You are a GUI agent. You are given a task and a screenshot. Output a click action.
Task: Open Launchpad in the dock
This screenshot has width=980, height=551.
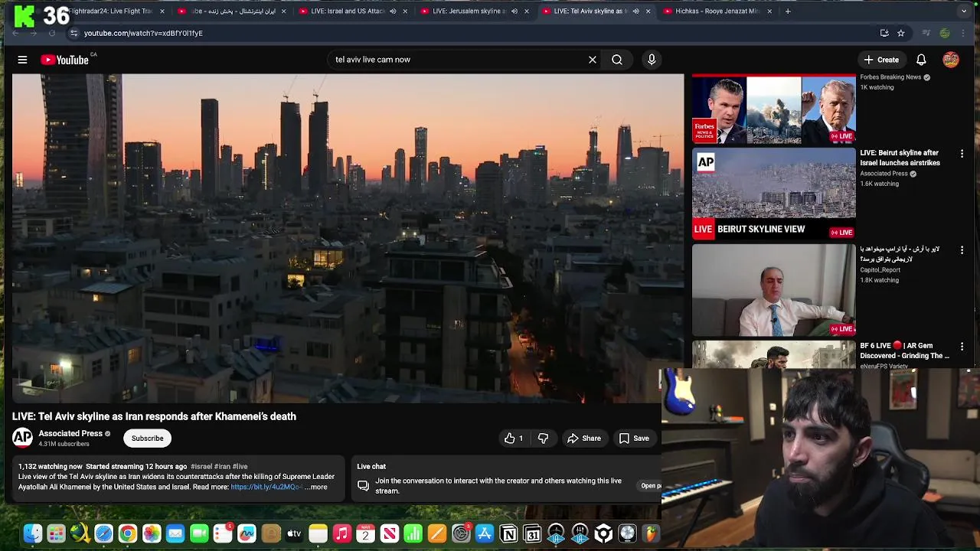pyautogui.click(x=56, y=533)
